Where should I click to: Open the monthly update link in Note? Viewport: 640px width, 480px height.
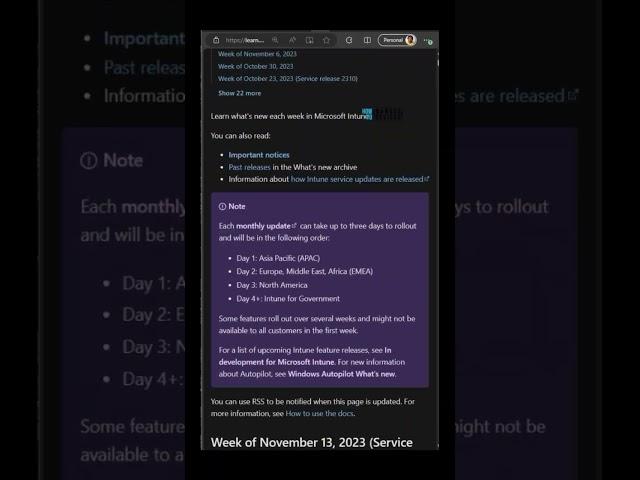[266, 226]
